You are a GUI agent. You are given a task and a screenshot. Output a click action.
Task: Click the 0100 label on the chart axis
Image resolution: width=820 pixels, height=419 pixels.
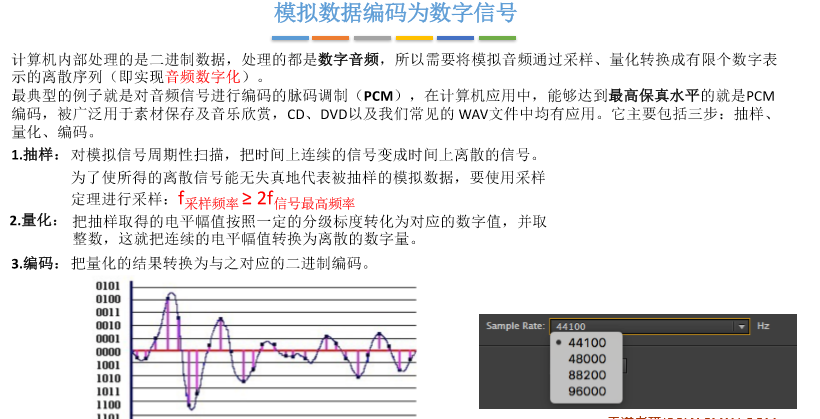pos(108,299)
